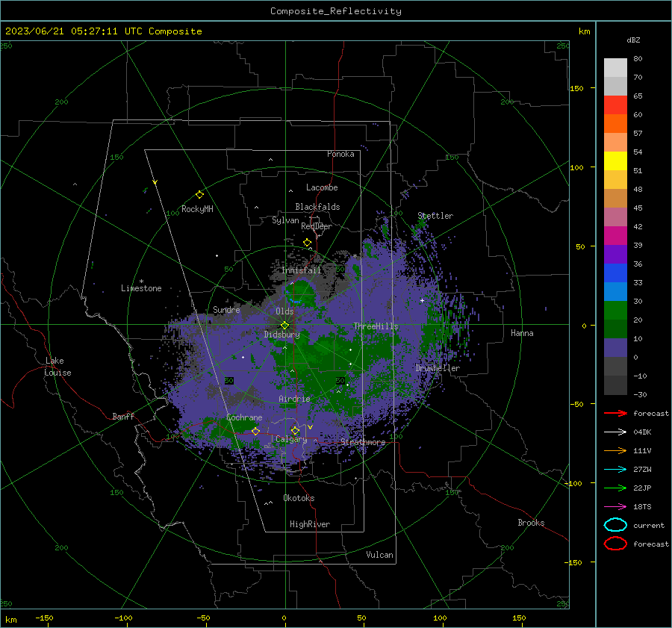This screenshot has height=628, width=672.
Task: Click the yellow diamond marker beside RockyMH
Action: coord(199,195)
